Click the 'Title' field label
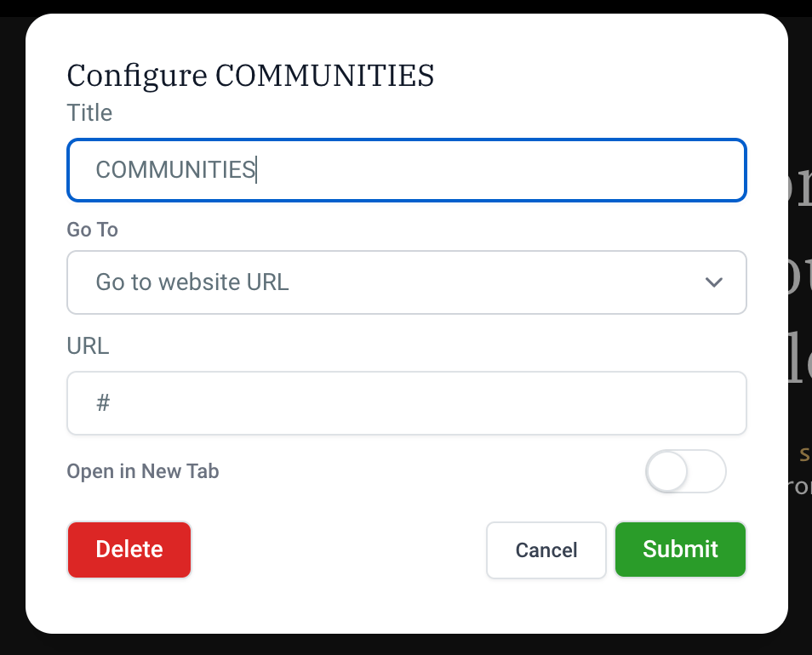The image size is (812, 655). [89, 112]
